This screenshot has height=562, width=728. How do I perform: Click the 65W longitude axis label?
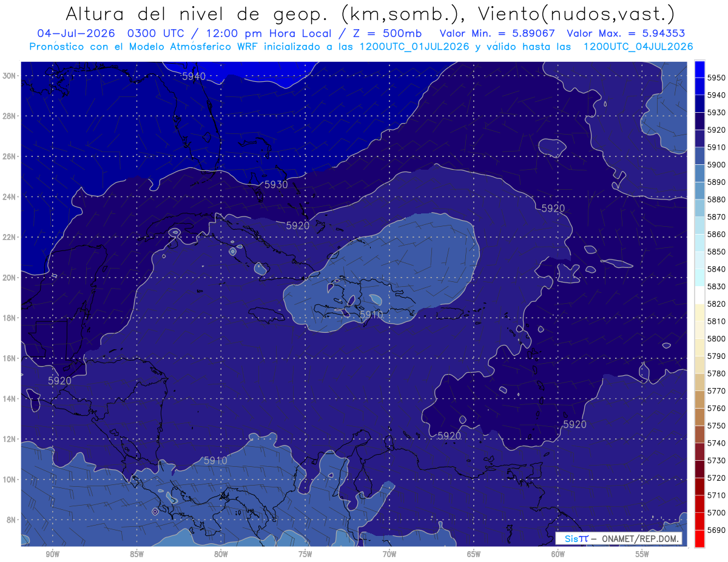[474, 554]
